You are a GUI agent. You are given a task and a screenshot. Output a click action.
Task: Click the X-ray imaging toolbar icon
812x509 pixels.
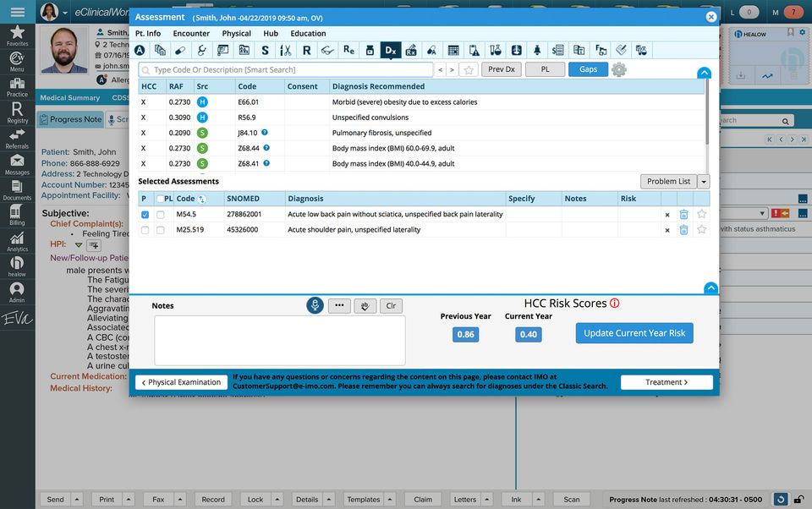click(516, 50)
